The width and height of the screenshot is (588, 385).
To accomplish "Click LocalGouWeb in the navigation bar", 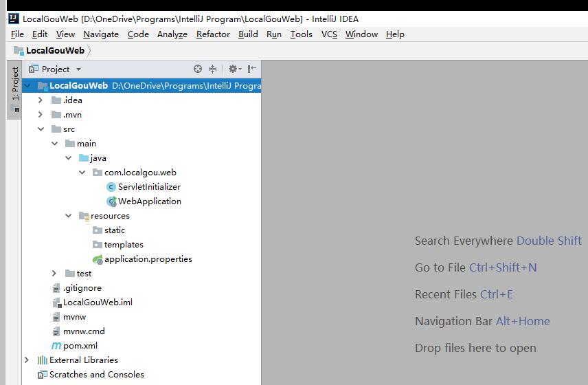I will (x=55, y=50).
